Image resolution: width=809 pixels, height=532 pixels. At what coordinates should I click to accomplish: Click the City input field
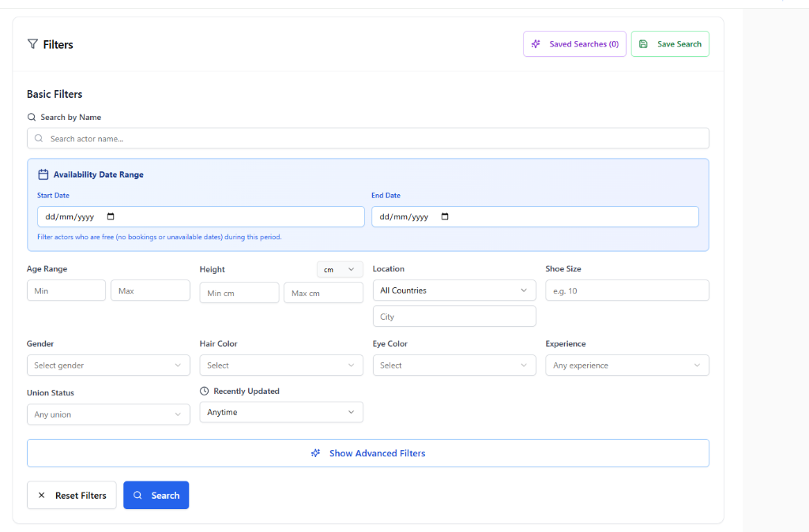pyautogui.click(x=454, y=317)
